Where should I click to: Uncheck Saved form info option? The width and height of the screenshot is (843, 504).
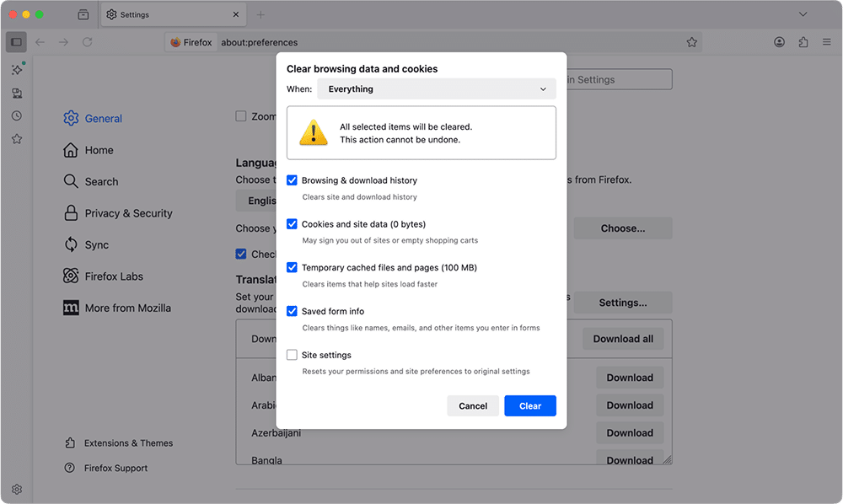coord(293,311)
